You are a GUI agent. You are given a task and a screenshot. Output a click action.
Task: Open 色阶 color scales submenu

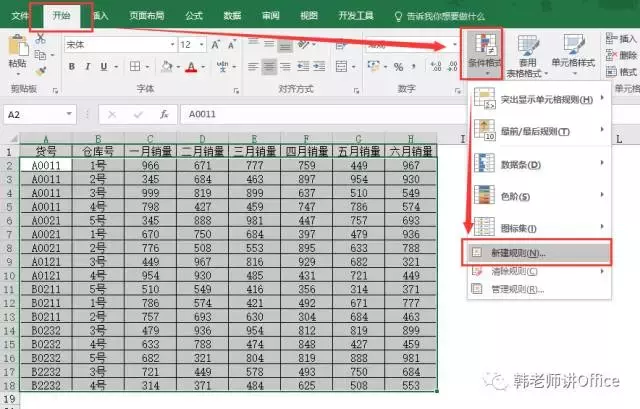539,196
